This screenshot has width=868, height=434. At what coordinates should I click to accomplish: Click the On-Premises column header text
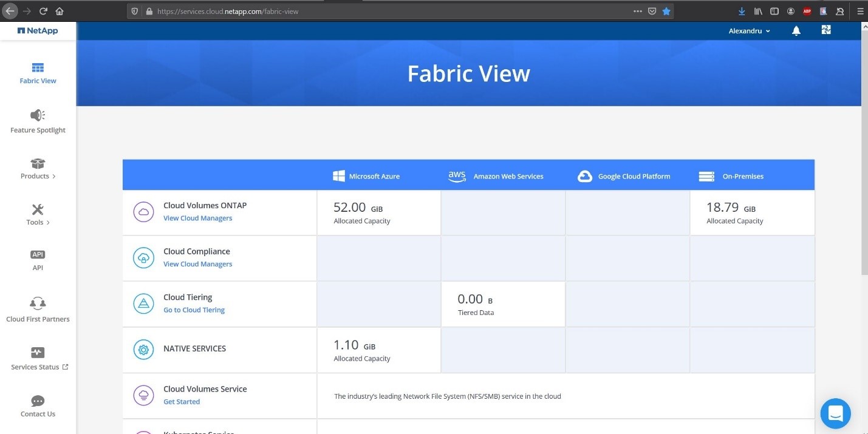(743, 176)
